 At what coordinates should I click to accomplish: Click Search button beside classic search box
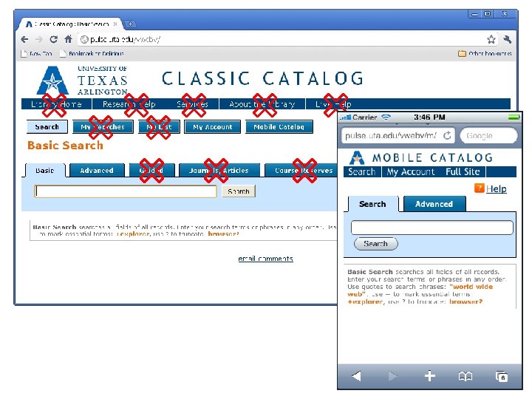(239, 191)
